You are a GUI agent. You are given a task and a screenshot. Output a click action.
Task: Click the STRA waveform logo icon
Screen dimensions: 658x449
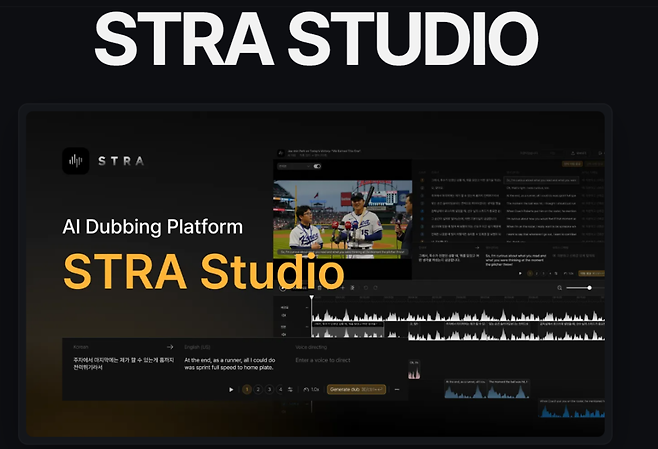pos(76,161)
